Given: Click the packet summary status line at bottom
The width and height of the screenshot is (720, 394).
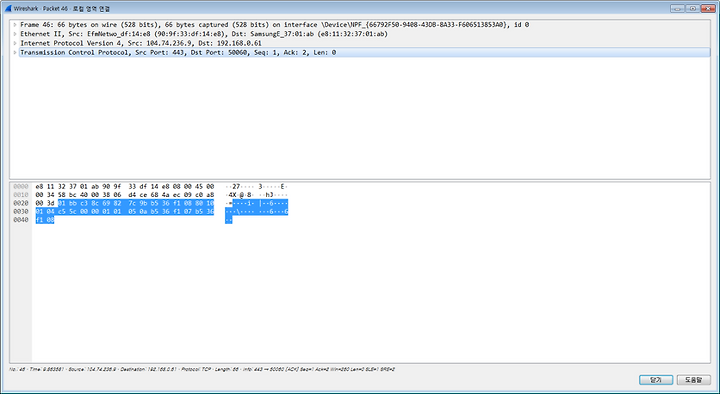Looking at the screenshot, I should [202, 369].
